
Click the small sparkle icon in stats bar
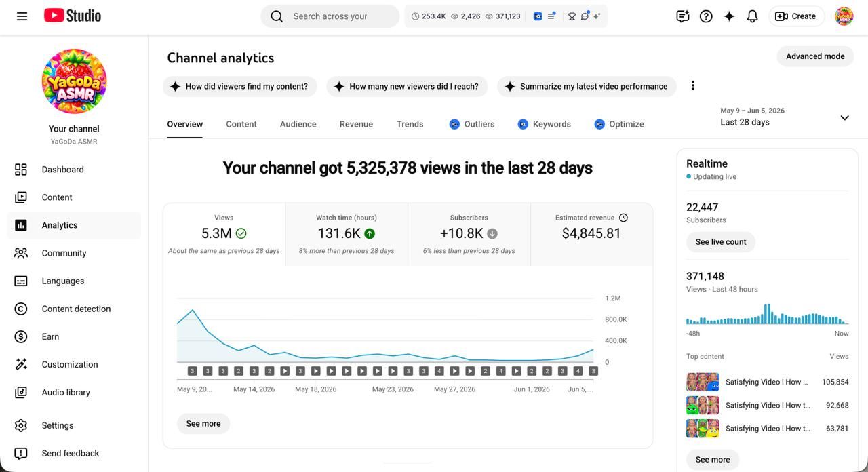click(x=597, y=16)
